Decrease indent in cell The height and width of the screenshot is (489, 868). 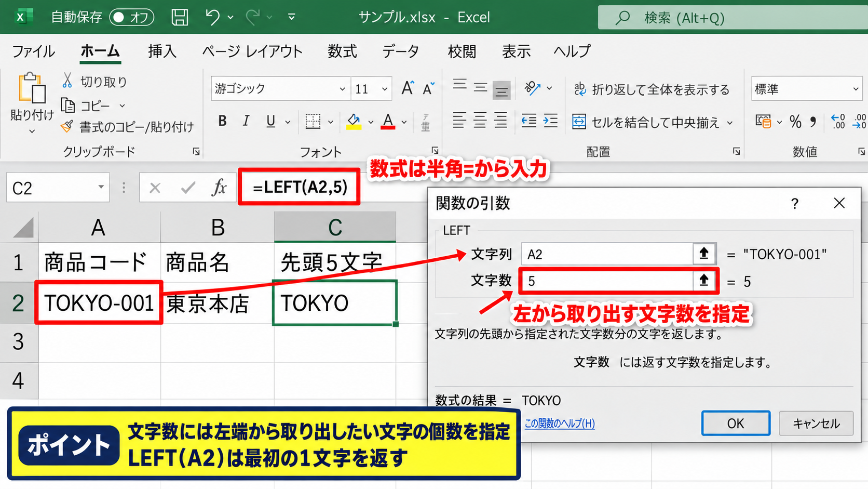(x=529, y=121)
